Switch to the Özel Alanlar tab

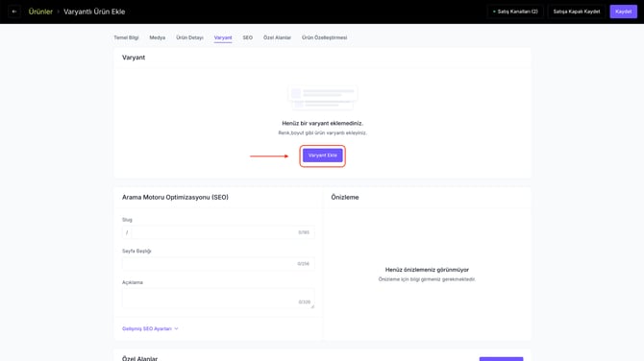point(277,37)
